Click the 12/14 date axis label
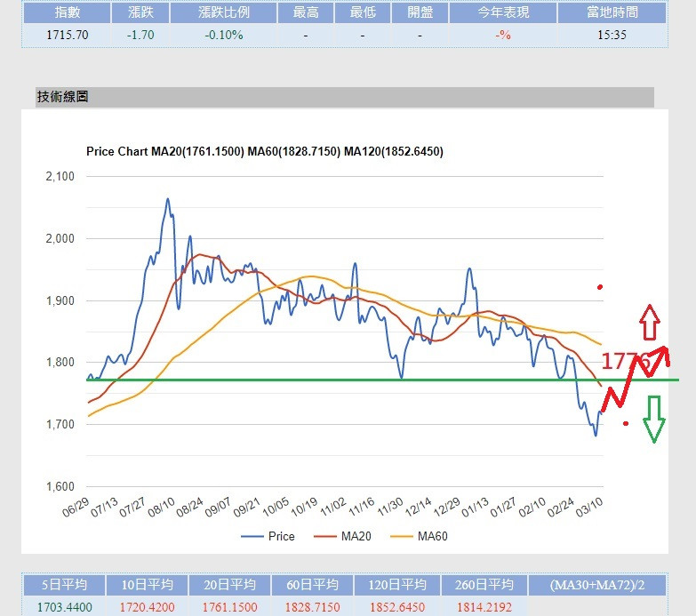The width and height of the screenshot is (696, 616). 418,508
